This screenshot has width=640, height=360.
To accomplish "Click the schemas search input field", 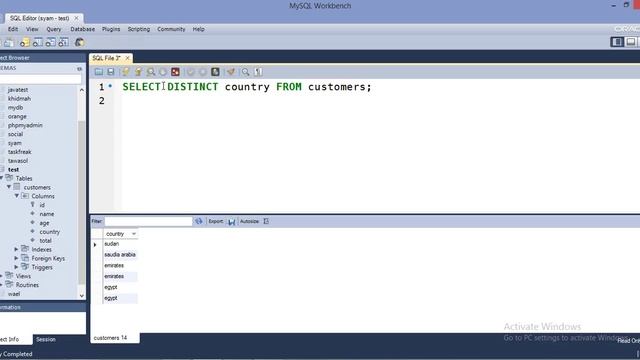I will click(40, 79).
